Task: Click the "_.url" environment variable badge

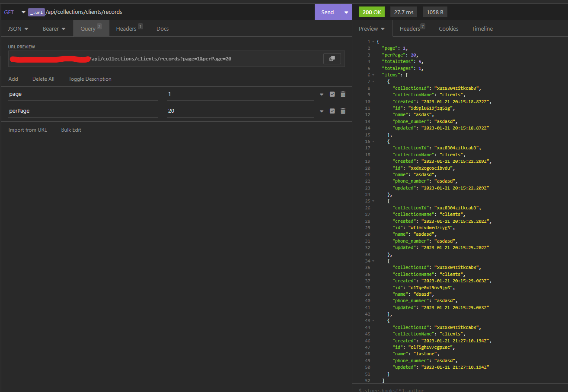Action: pyautogui.click(x=36, y=12)
